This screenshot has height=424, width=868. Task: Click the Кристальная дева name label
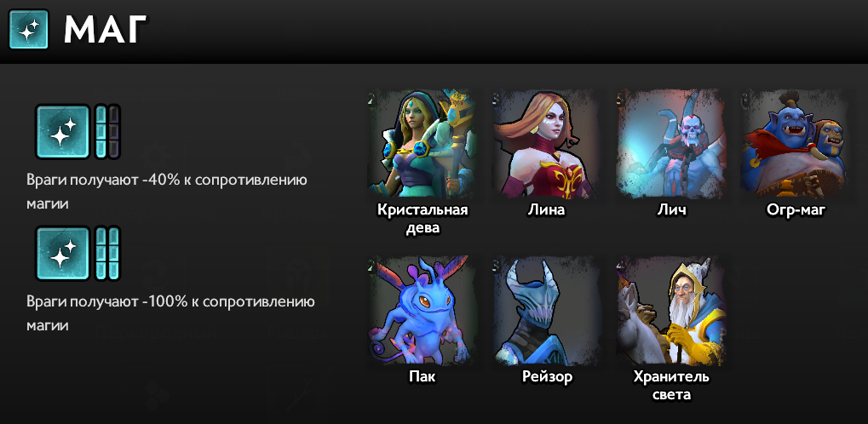click(x=423, y=219)
